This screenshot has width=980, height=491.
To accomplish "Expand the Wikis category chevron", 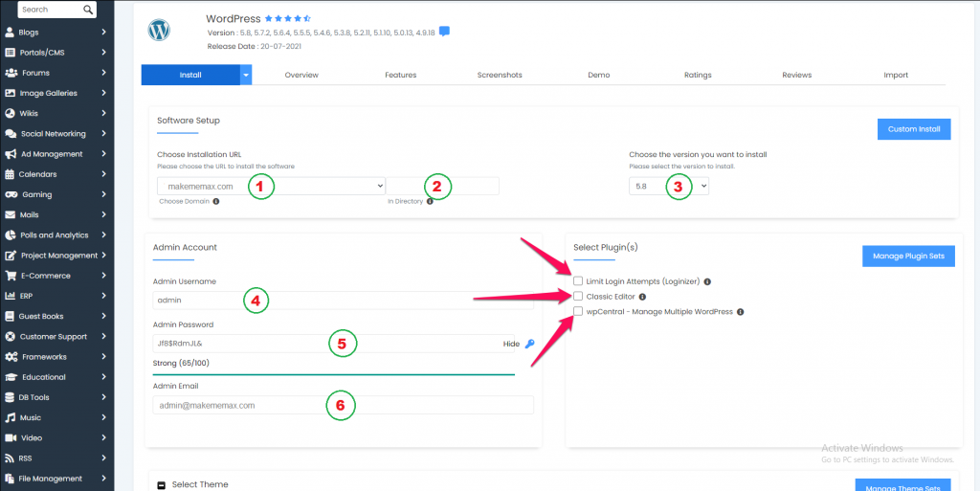I will [103, 113].
